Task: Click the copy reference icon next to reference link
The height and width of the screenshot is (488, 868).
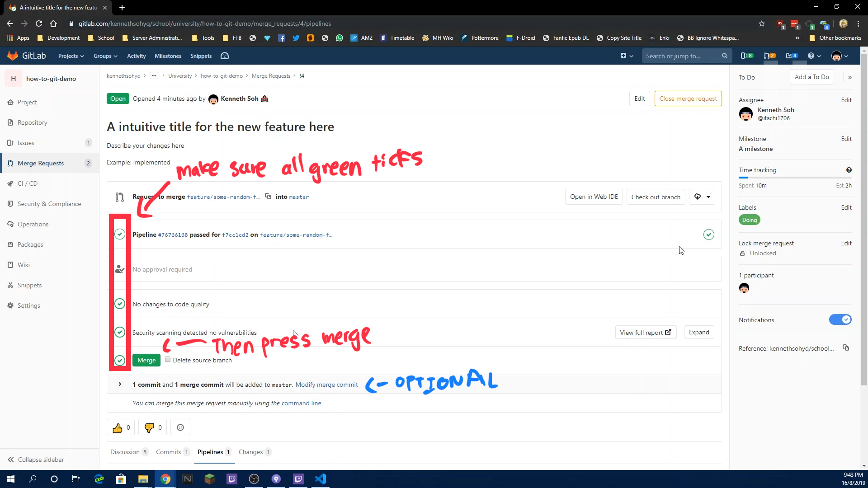Action: tap(847, 348)
